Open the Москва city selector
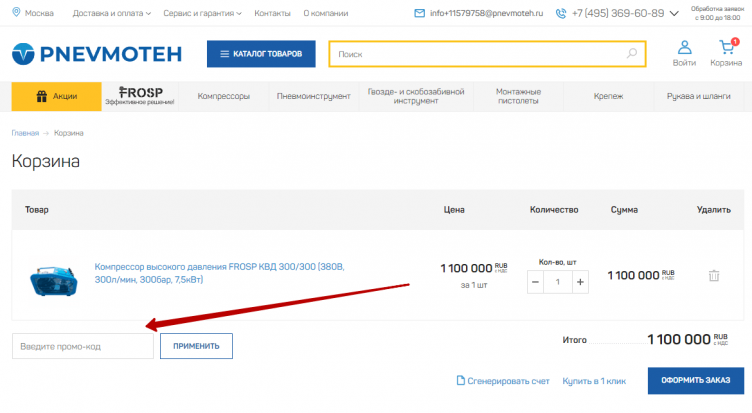Image resolution: width=752 pixels, height=413 pixels. pos(39,13)
